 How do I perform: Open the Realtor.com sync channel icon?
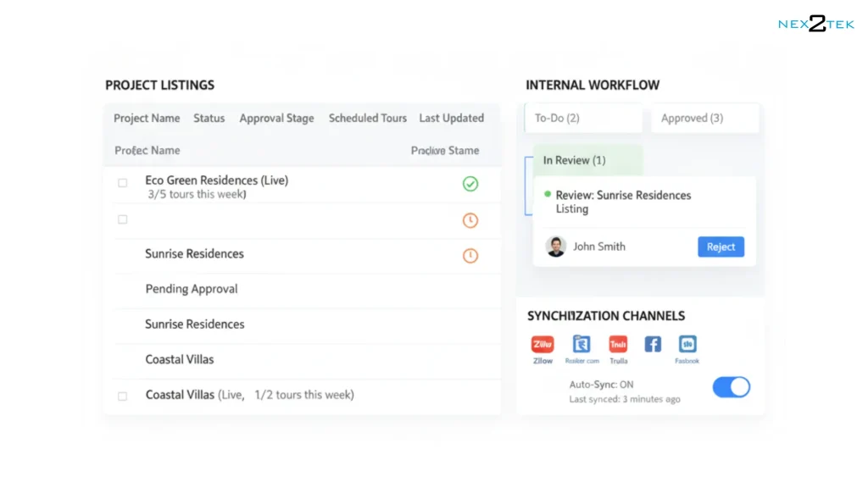point(581,344)
